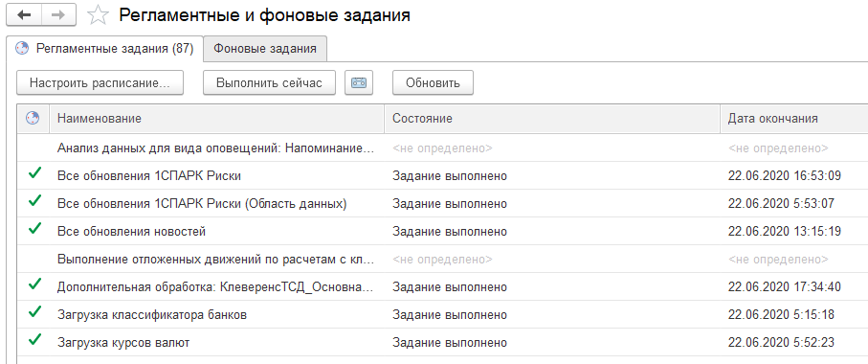Click the back navigation arrow

24,15
